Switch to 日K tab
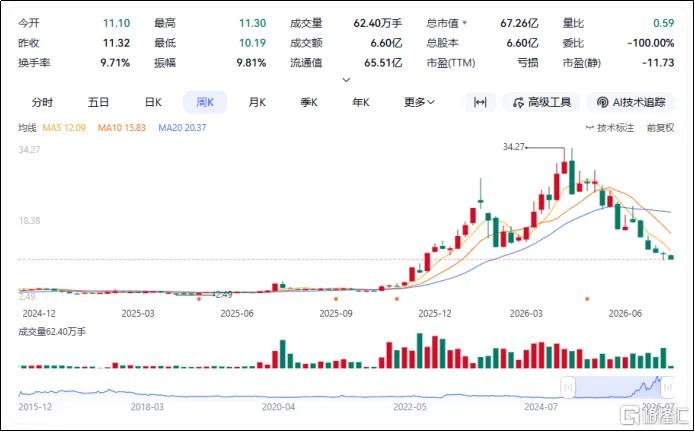Viewport: 695px width, 432px height. [153, 103]
